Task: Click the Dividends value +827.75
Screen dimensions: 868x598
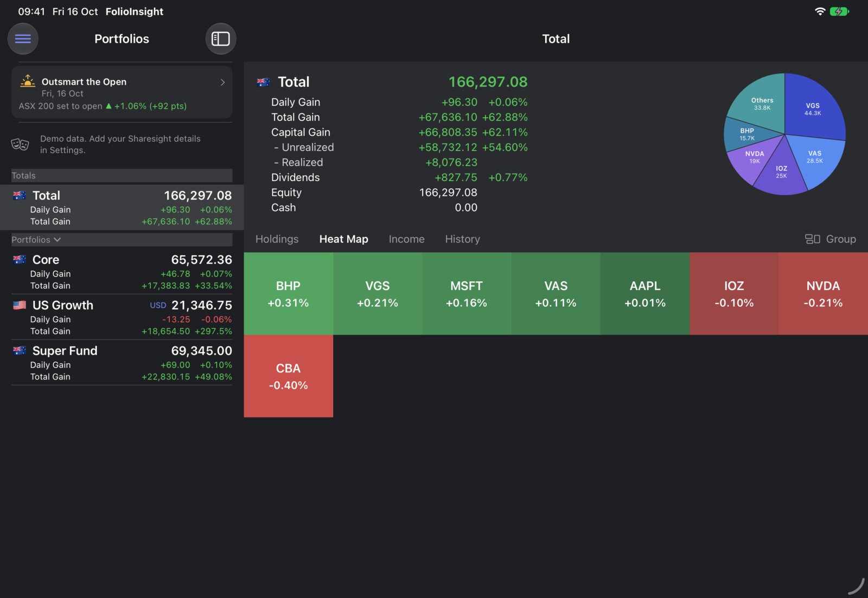Action: 456,177
